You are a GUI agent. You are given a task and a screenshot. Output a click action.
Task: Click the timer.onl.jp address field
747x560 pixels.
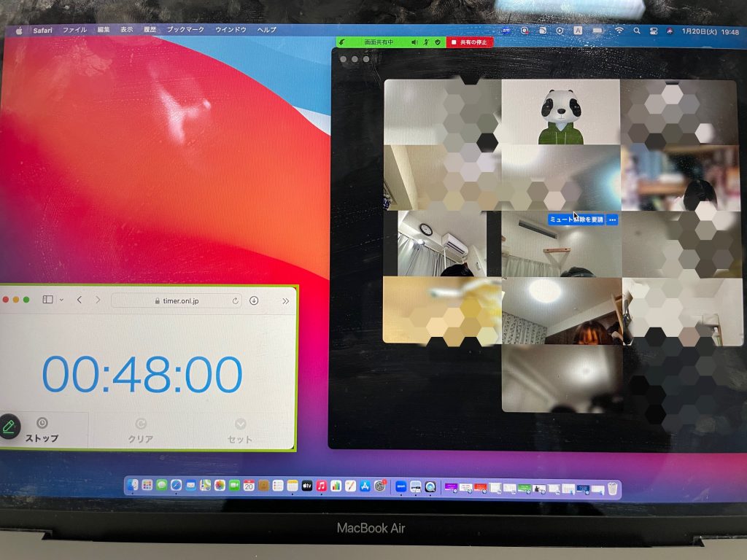pos(177,300)
